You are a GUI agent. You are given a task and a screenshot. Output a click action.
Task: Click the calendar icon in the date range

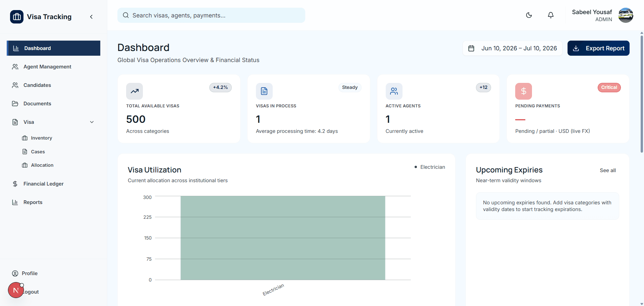pos(471,48)
